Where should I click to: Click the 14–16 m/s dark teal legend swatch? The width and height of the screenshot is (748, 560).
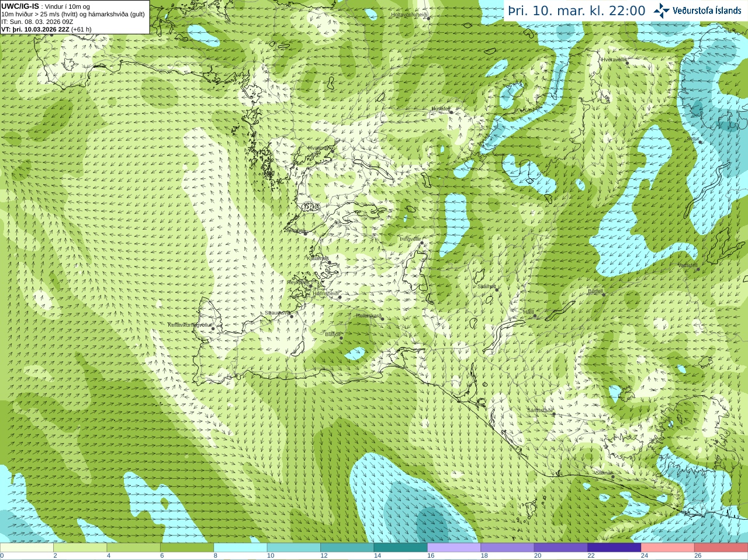coord(401,548)
